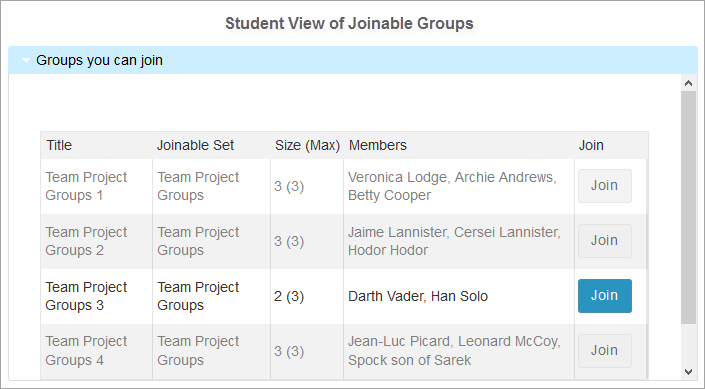Select the Team Project Groups 3 title cell
Image resolution: width=705 pixels, height=389 pixels.
point(97,296)
